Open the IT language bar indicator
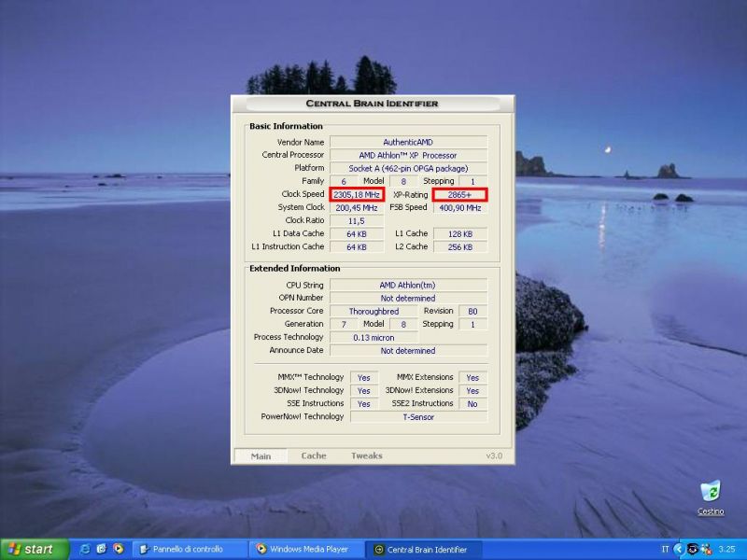Image resolution: width=747 pixels, height=560 pixels. tap(665, 549)
